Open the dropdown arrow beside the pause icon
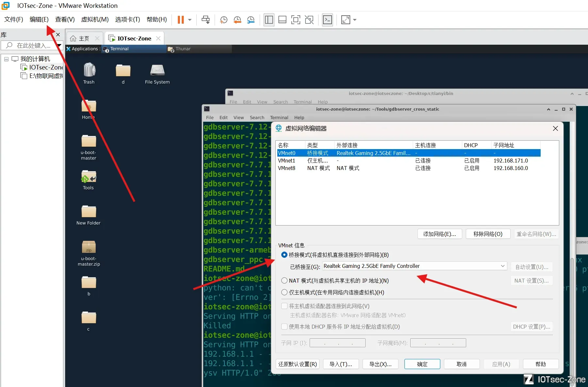This screenshot has width=588, height=387. (x=190, y=20)
